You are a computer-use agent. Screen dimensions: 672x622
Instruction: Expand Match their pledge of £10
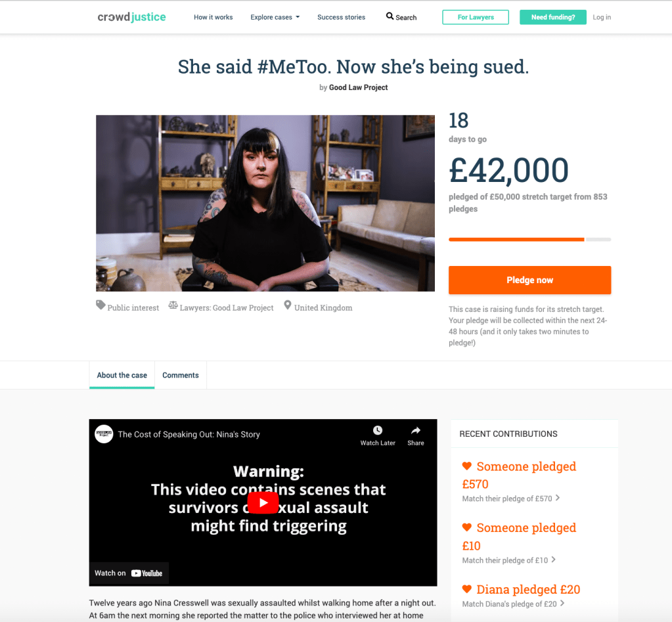tap(508, 560)
